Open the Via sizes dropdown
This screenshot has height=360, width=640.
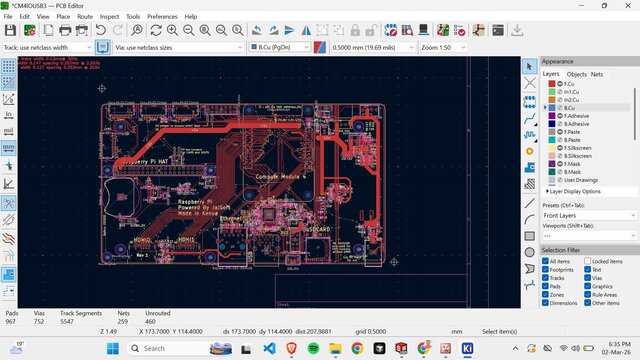point(179,47)
